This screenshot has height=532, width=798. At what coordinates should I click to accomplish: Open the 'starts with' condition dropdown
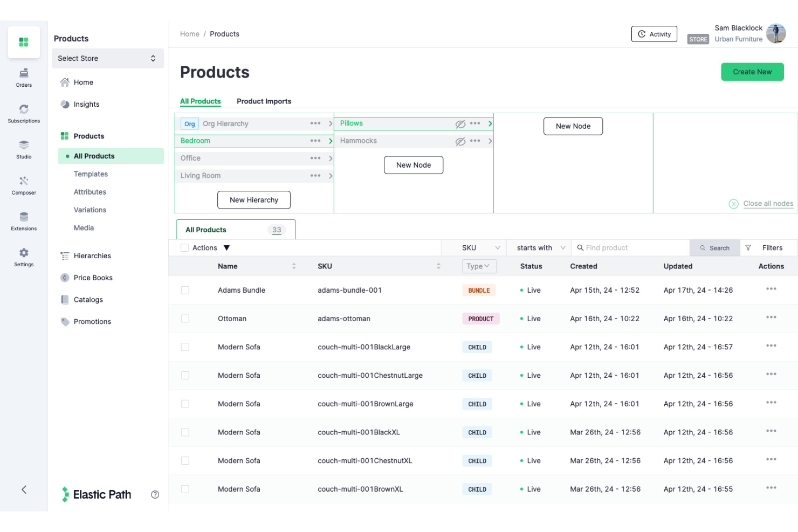tap(538, 247)
